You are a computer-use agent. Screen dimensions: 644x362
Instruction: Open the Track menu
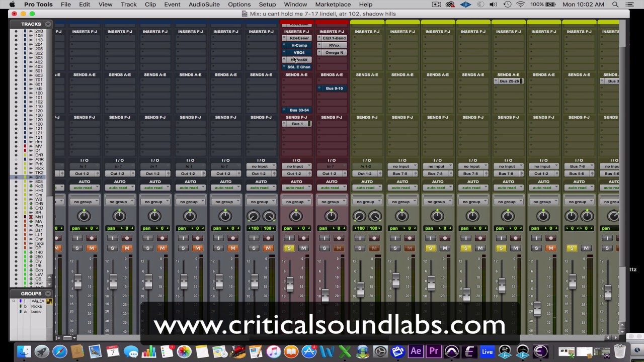128,5
